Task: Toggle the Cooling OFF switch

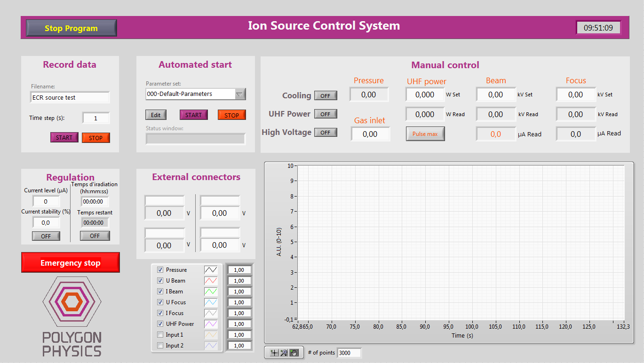Action: point(326,95)
